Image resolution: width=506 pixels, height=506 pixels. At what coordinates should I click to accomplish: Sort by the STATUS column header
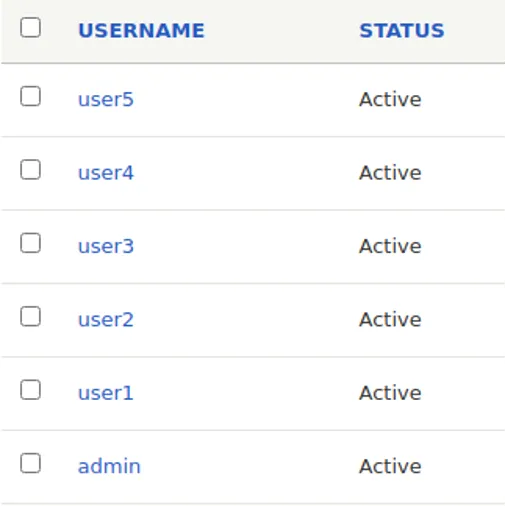[402, 31]
